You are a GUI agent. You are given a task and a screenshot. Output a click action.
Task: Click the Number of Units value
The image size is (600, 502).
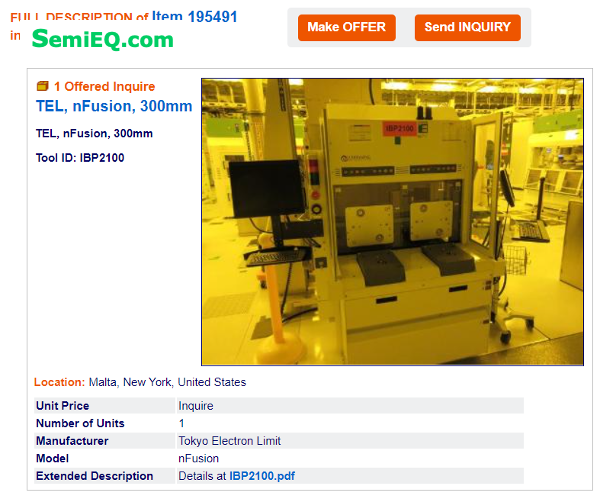pyautogui.click(x=181, y=423)
